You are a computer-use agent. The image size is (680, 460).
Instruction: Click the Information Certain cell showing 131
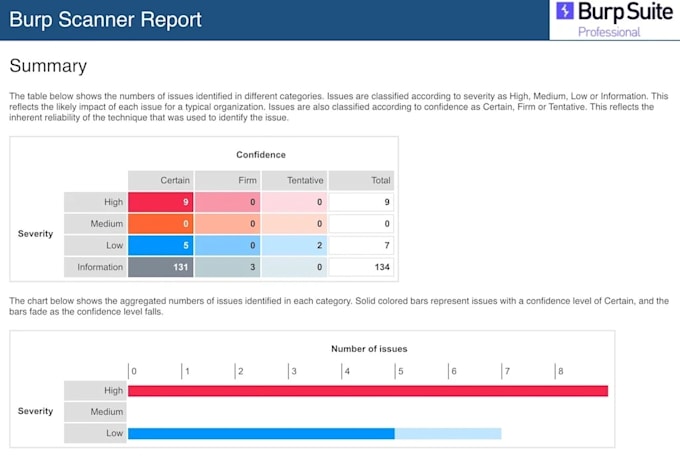pos(160,267)
